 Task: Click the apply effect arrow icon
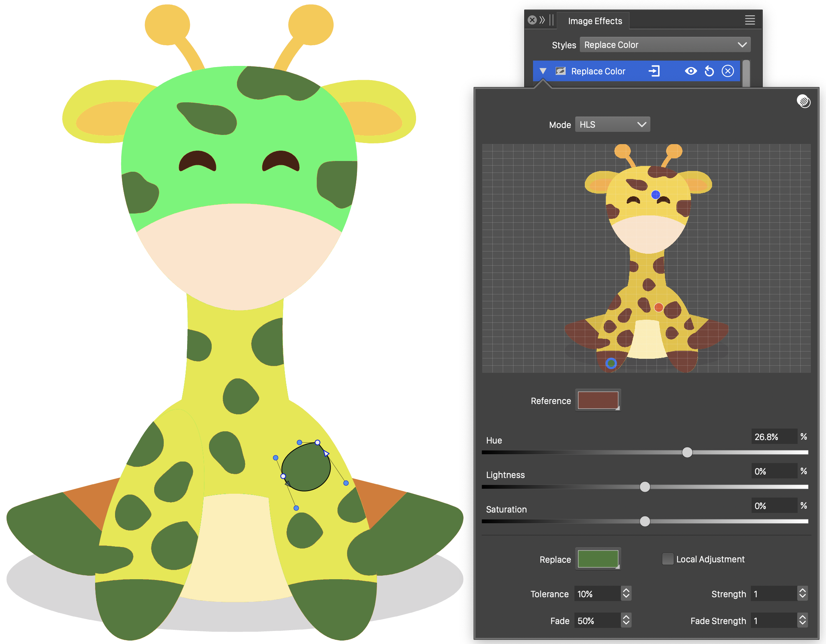click(654, 71)
